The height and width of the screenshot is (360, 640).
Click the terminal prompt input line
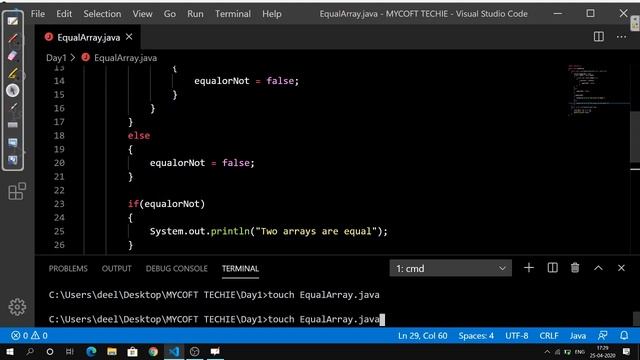(x=216, y=319)
